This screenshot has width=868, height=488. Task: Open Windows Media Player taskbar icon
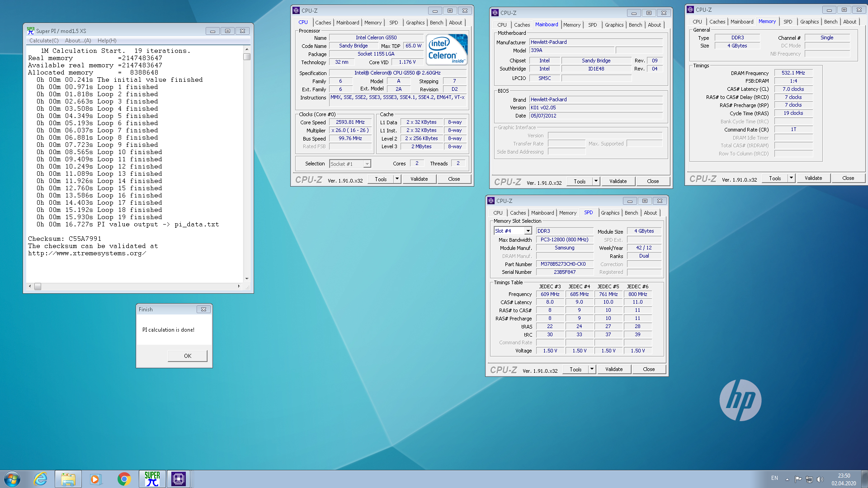click(95, 479)
